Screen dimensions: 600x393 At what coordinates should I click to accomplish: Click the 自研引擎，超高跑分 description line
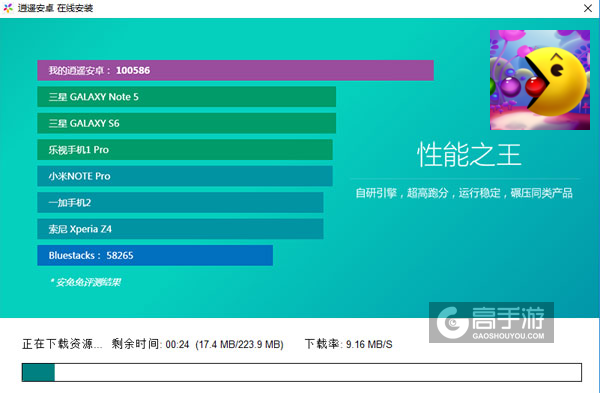[464, 193]
